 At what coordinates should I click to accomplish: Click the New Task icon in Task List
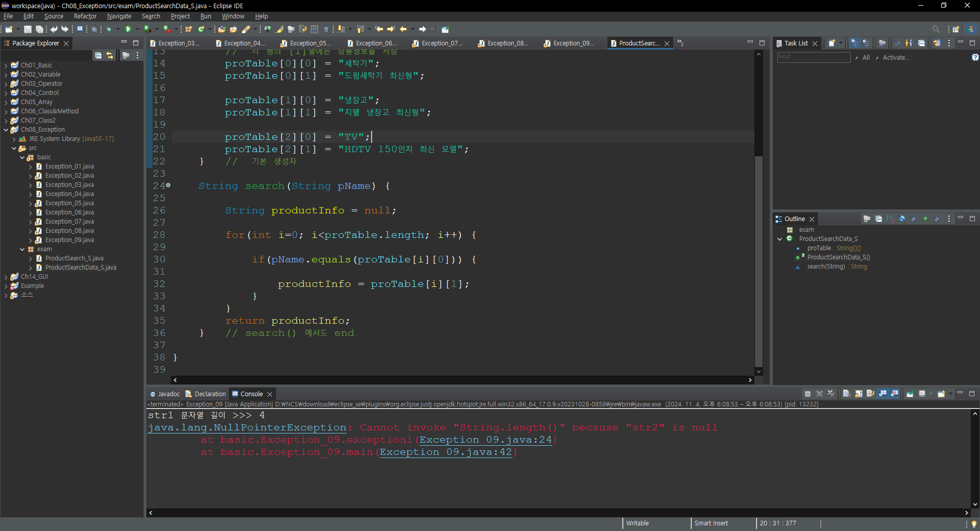click(x=832, y=43)
